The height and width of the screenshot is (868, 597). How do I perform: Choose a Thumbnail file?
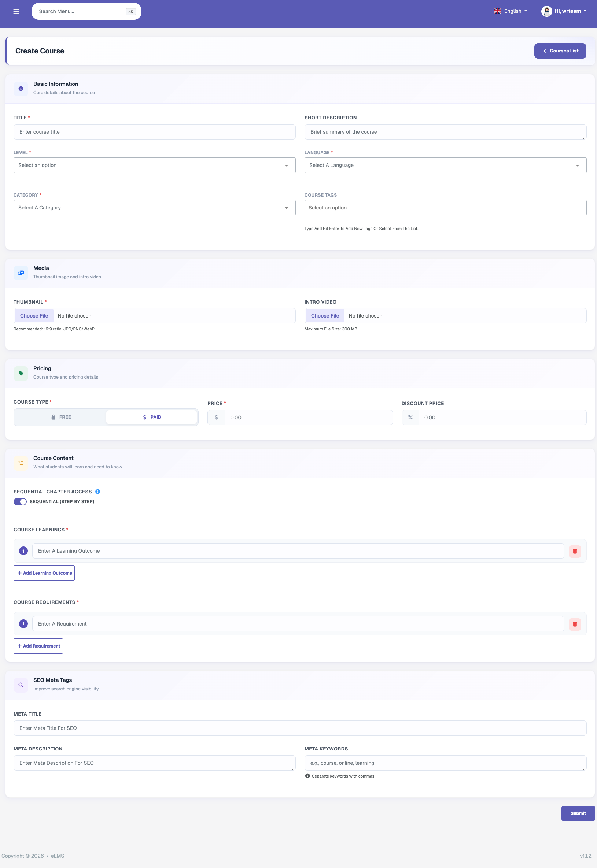[x=34, y=316]
